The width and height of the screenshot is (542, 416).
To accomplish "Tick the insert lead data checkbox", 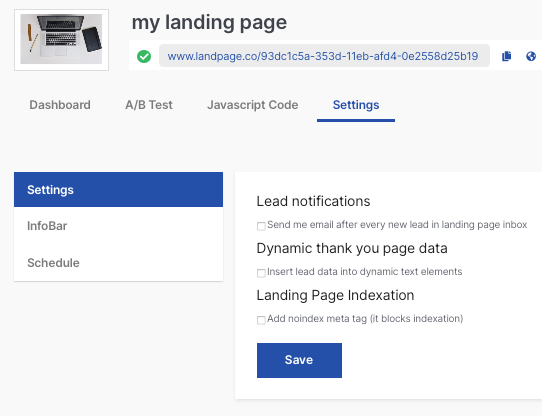I will [x=261, y=273].
